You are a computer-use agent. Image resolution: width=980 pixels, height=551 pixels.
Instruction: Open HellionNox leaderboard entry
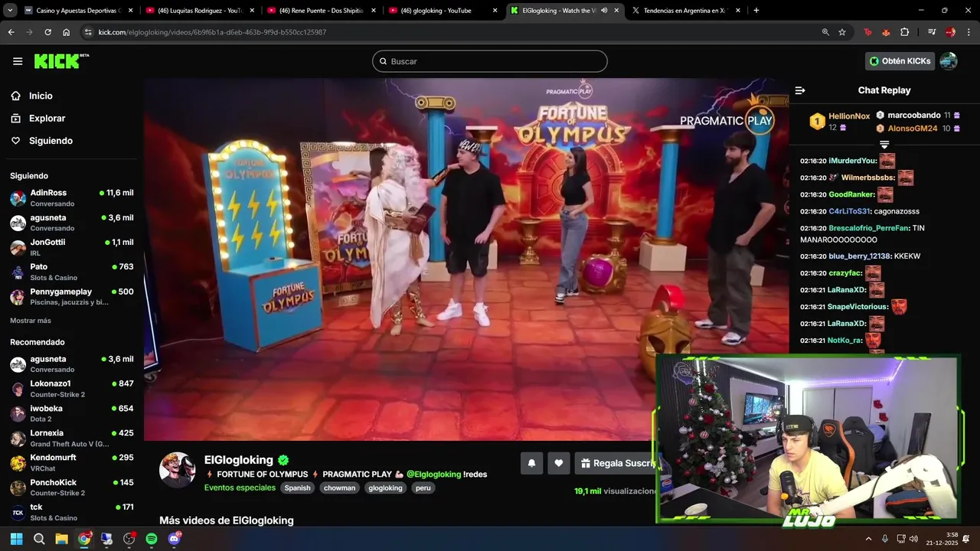click(840, 122)
